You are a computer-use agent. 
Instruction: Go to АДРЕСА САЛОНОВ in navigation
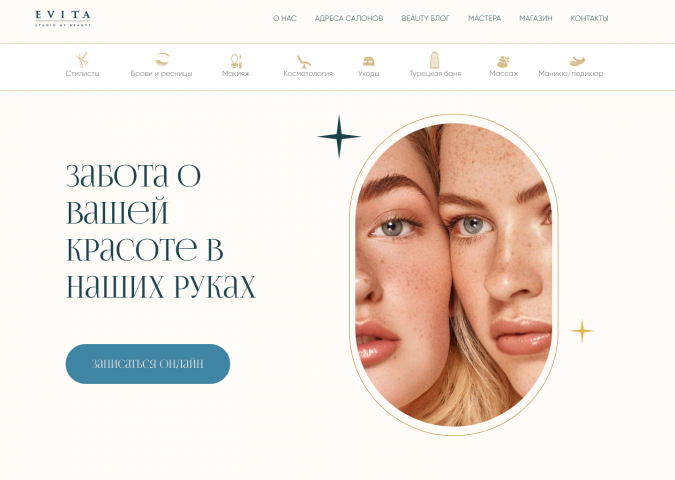click(x=349, y=19)
